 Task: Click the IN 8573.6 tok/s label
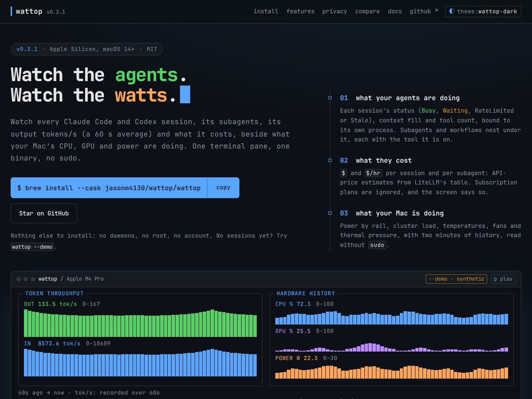pos(52,344)
